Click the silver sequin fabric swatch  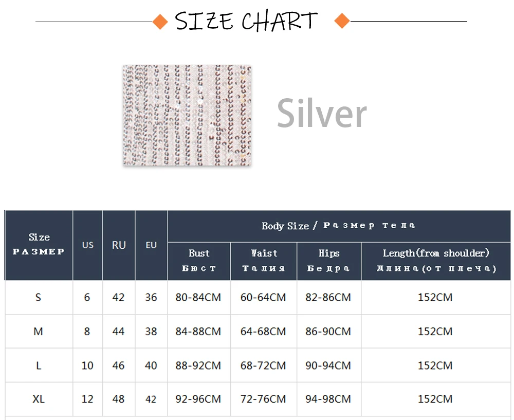(x=187, y=115)
